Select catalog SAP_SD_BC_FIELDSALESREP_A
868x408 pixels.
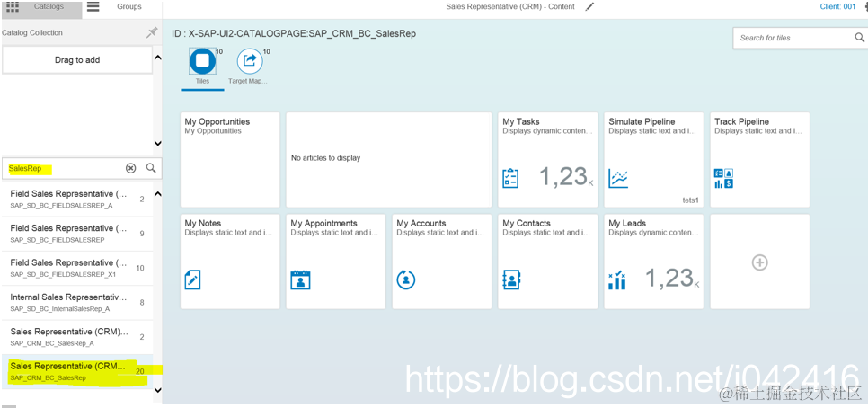77,199
